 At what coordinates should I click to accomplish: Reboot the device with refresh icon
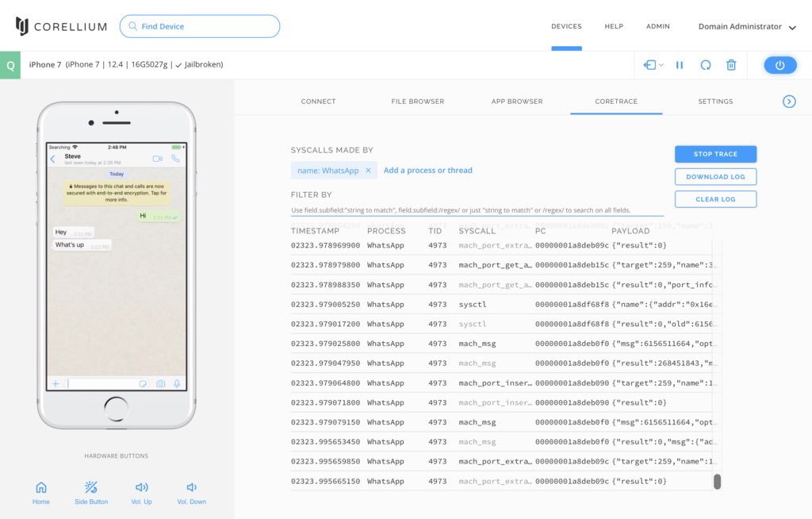click(x=705, y=65)
